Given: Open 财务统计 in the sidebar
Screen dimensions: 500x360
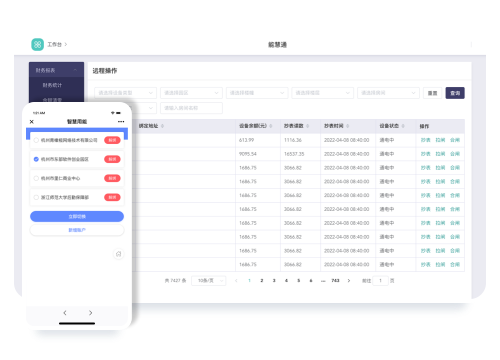Looking at the screenshot, I should pos(52,85).
